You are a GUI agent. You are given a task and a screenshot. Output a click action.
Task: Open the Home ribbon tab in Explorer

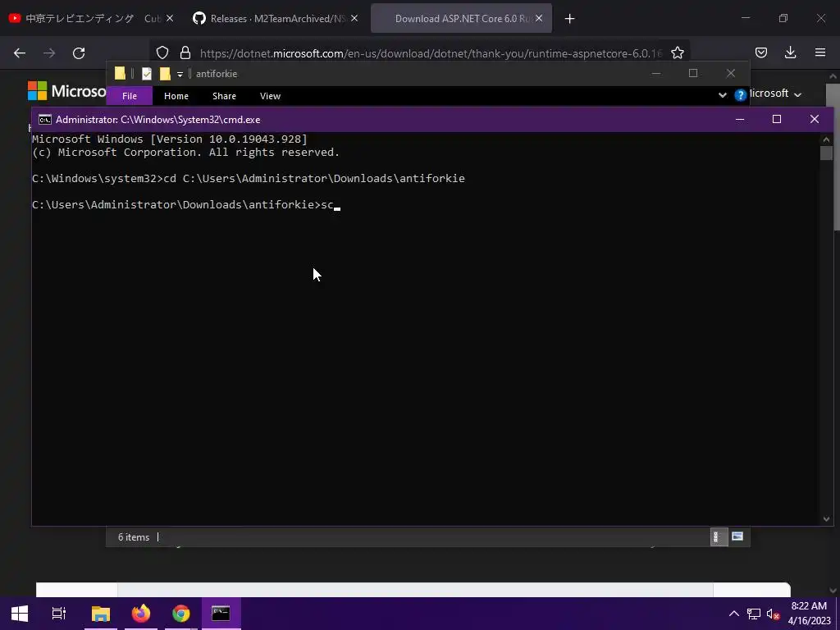176,96
